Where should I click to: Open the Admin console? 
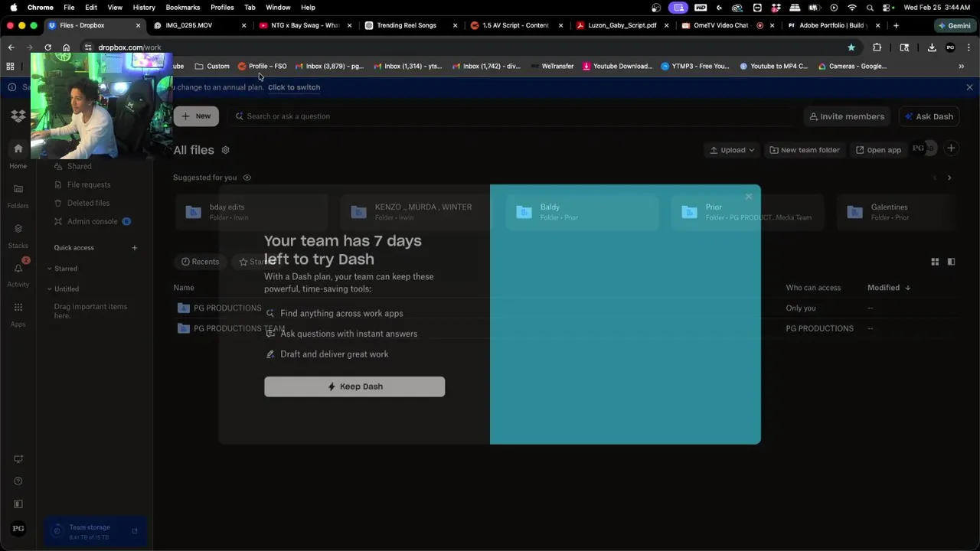pos(92,221)
